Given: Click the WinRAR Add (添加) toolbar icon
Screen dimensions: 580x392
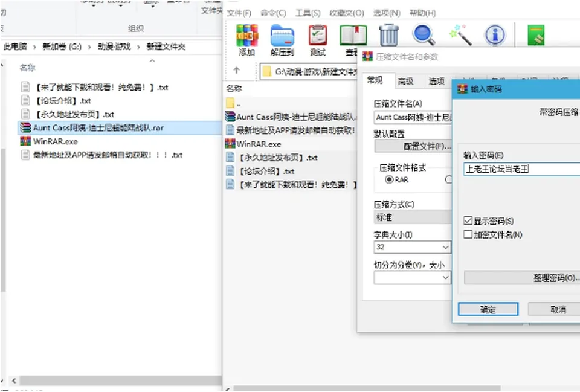Looking at the screenshot, I should [247, 40].
